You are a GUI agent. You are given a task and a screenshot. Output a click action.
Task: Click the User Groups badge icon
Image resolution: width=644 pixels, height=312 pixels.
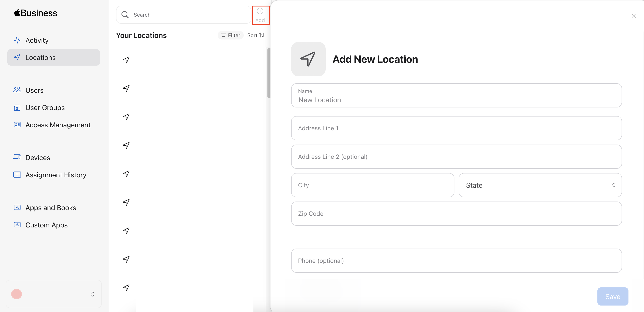[17, 107]
